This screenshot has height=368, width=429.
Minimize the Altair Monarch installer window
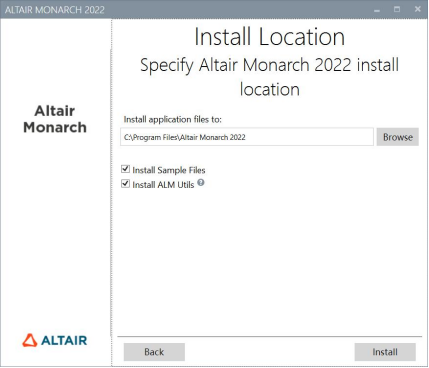coord(377,10)
